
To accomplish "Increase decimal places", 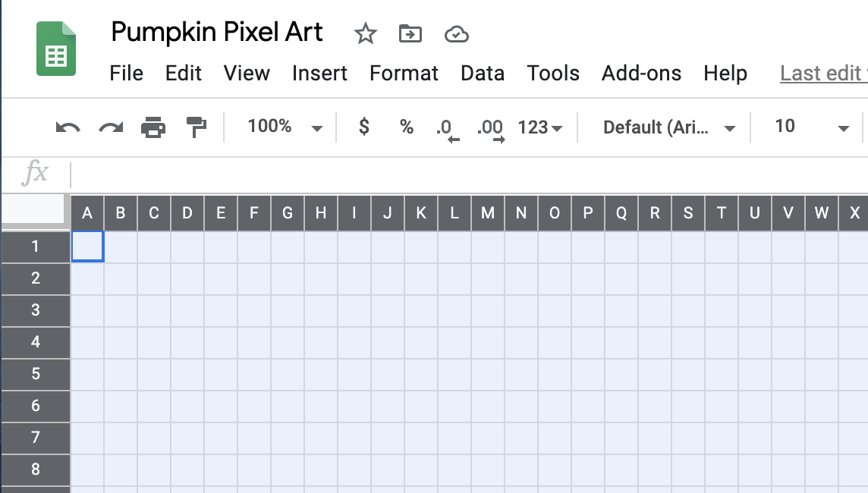I will point(490,130).
